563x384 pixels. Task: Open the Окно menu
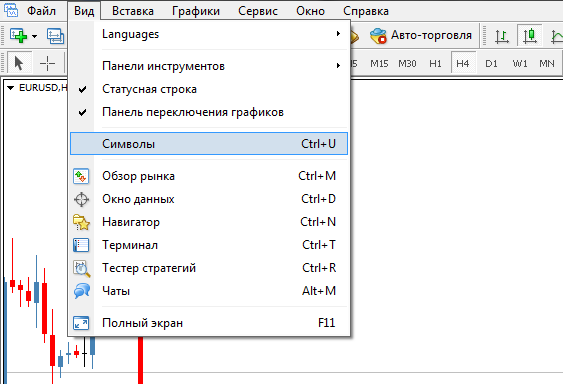point(310,11)
